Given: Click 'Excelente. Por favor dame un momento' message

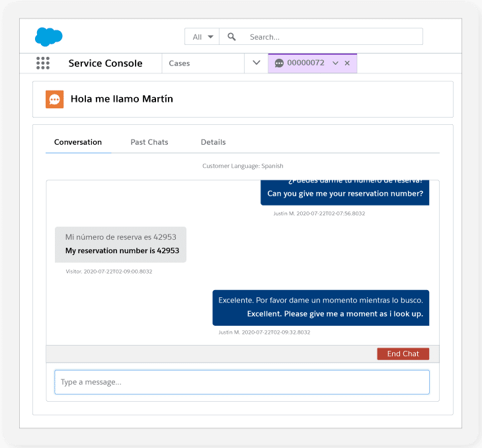Looking at the screenshot, I should click(x=321, y=300).
